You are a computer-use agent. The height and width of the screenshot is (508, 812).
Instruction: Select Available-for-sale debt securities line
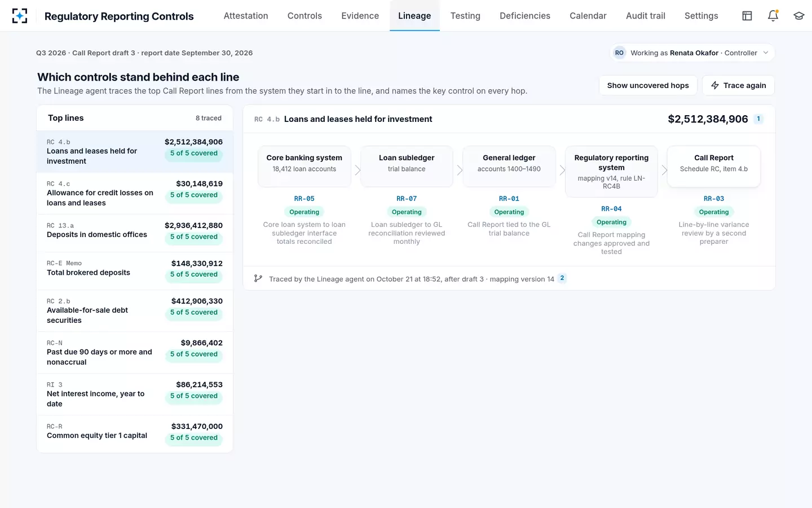pyautogui.click(x=135, y=311)
